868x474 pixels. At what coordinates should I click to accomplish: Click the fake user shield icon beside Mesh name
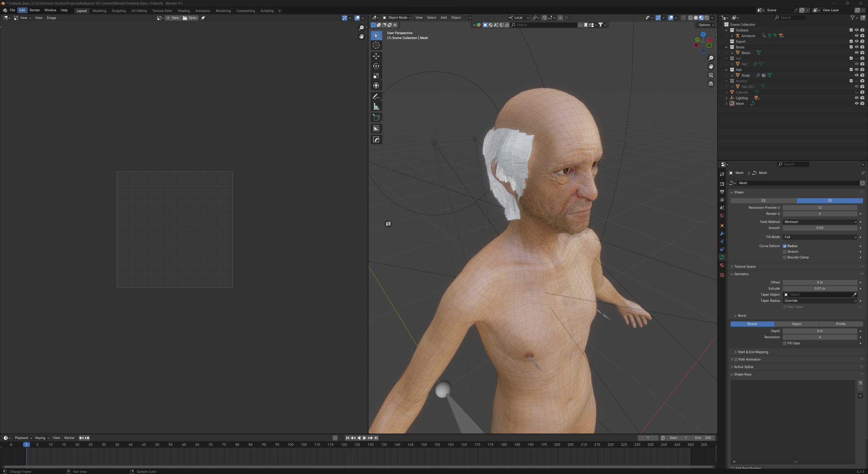coord(862,183)
